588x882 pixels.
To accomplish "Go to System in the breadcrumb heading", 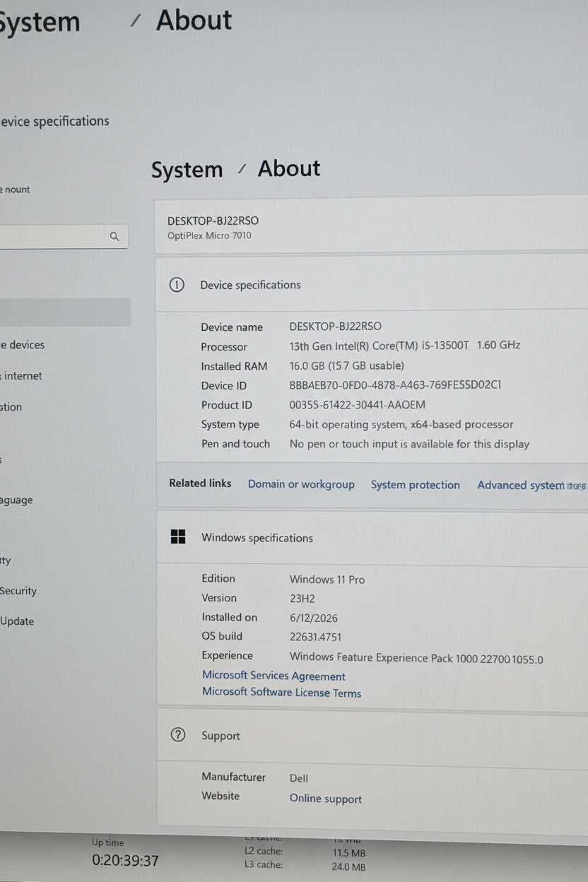I will click(x=187, y=170).
